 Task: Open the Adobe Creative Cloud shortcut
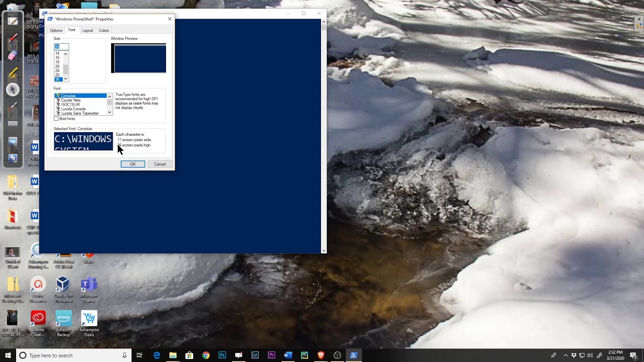[38, 324]
